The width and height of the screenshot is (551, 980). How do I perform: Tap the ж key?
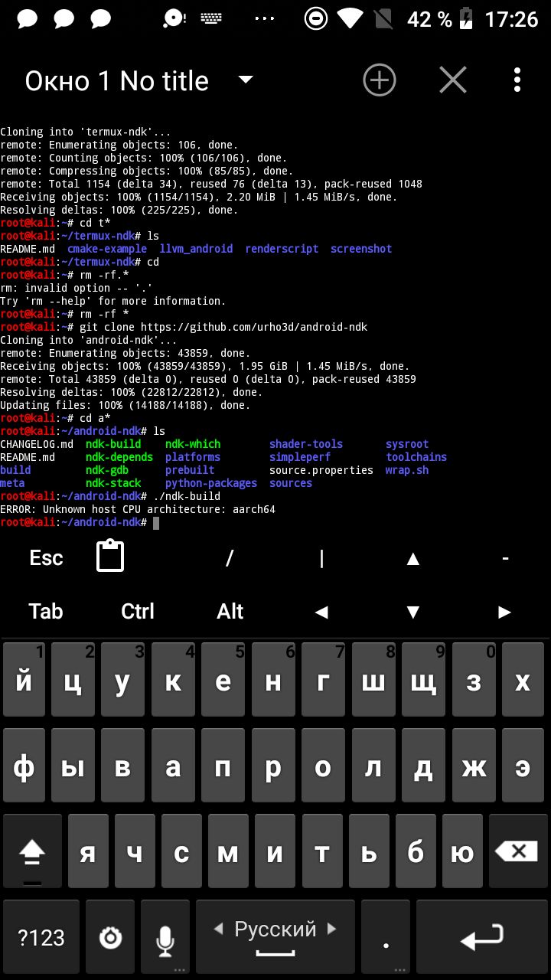point(474,765)
